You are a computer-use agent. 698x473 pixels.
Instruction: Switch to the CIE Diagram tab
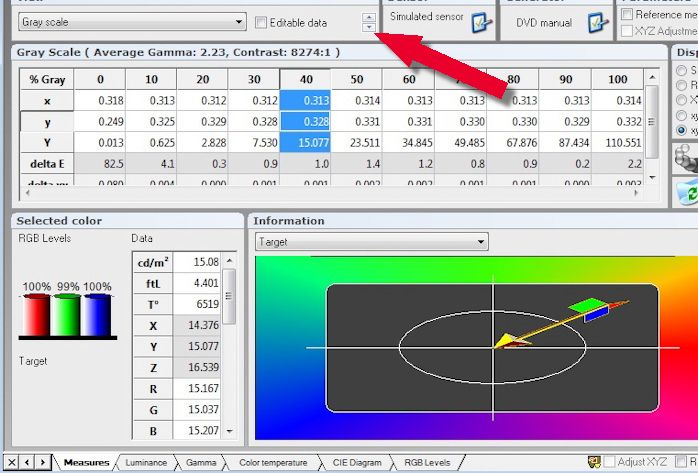[x=357, y=462]
